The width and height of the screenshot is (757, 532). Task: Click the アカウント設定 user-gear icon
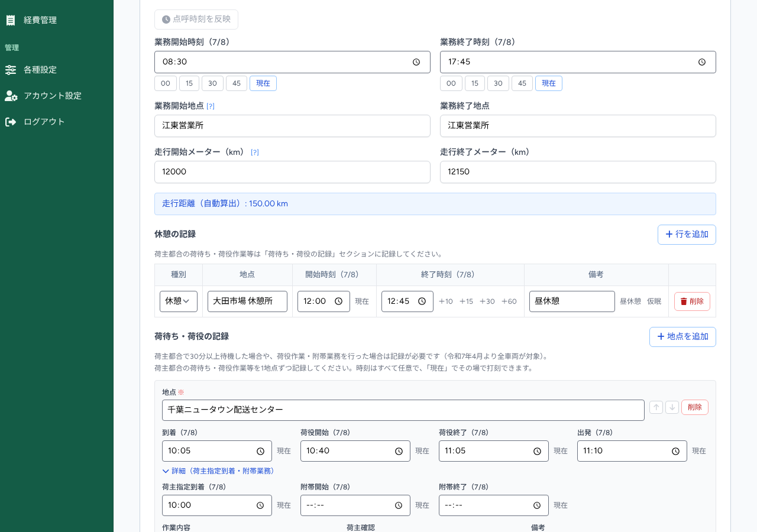11,96
